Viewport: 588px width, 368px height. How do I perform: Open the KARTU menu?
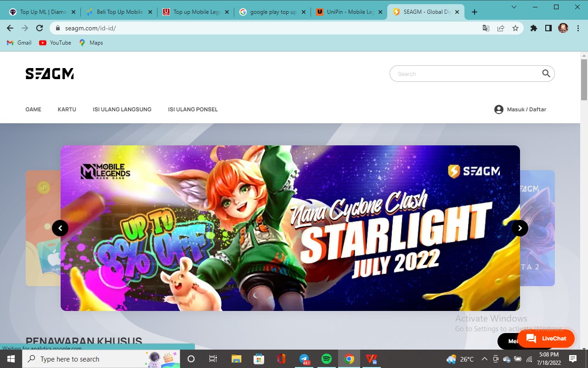(x=67, y=109)
